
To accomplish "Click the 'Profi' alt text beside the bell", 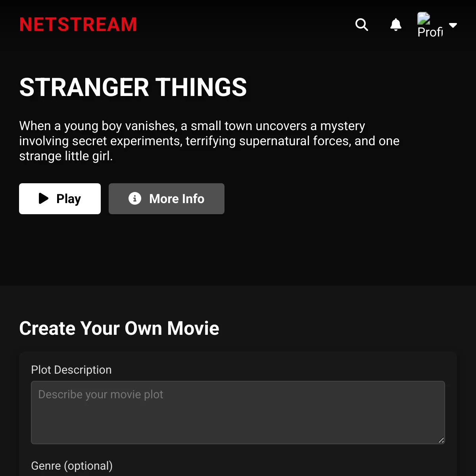I will [430, 32].
